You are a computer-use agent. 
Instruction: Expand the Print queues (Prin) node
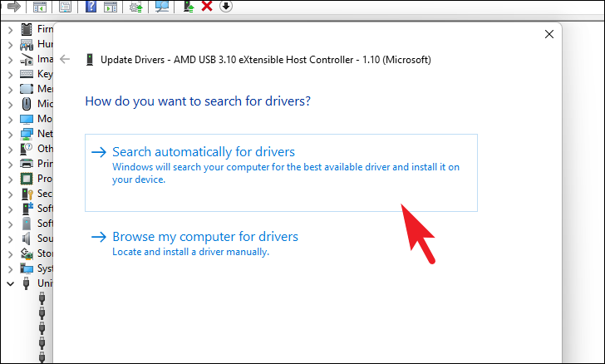pyautogui.click(x=11, y=165)
